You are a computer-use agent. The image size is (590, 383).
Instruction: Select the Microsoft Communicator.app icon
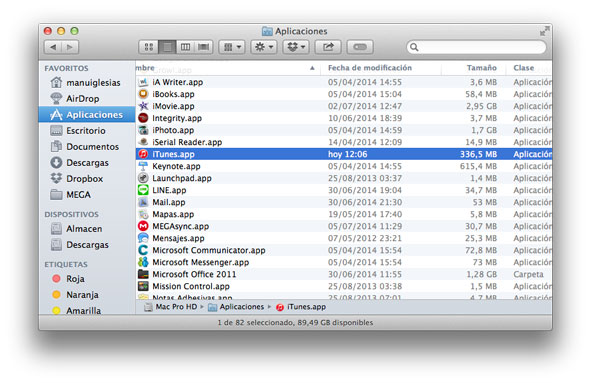coord(143,250)
